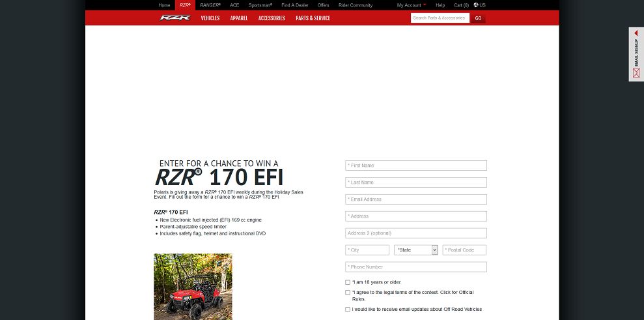The height and width of the screenshot is (320, 644).
Task: Click the 'RZR 170 EFI' large heading
Action: pos(219,177)
